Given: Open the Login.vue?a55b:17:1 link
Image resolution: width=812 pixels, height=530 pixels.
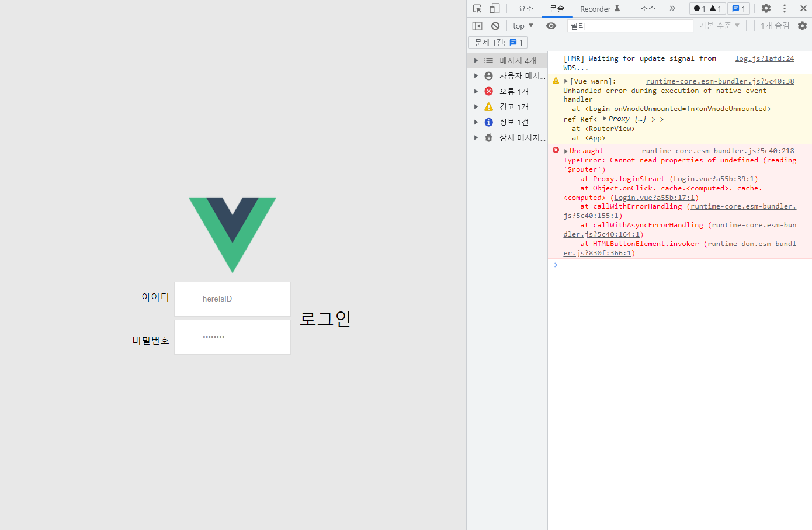Looking at the screenshot, I should click(654, 198).
